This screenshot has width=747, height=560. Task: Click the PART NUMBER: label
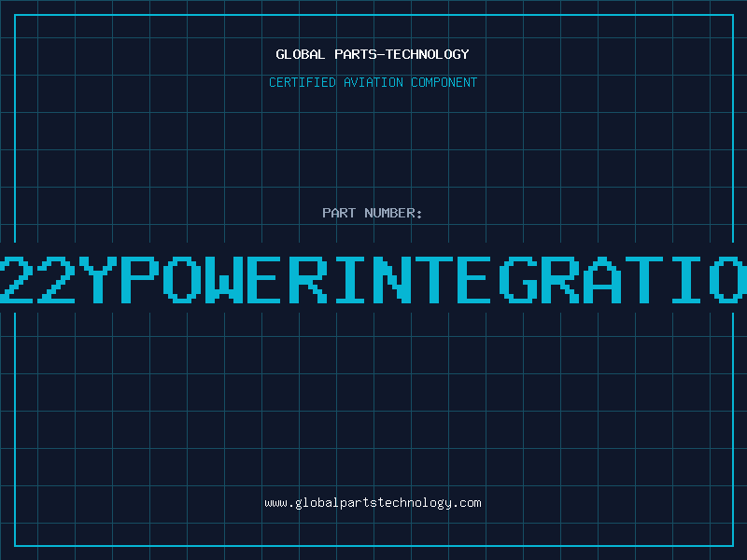pos(373,213)
